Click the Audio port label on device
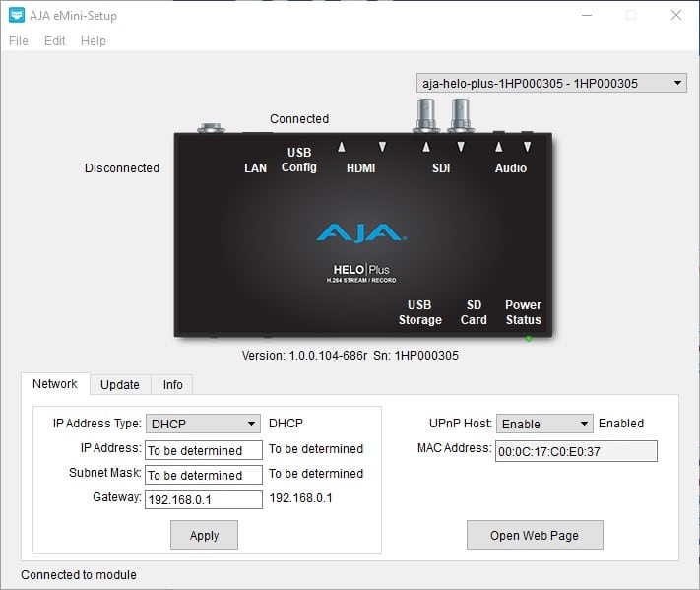Viewport: 700px width, 590px height. click(510, 168)
